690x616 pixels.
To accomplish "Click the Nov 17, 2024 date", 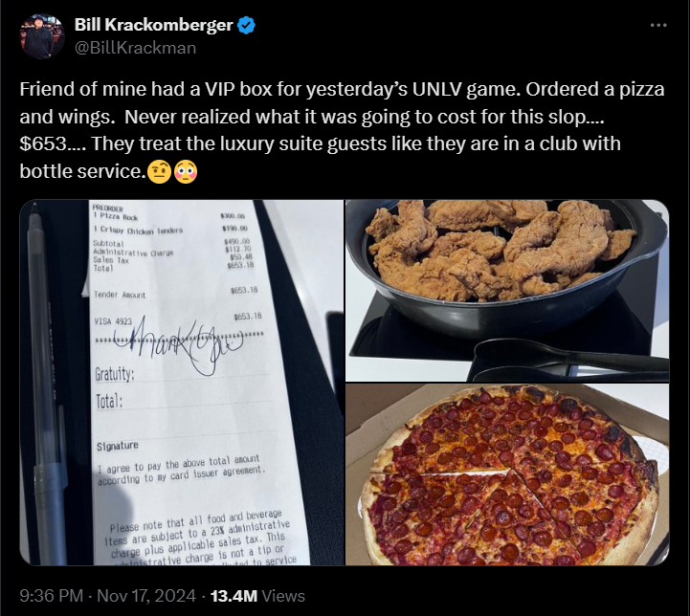I will point(146,596).
